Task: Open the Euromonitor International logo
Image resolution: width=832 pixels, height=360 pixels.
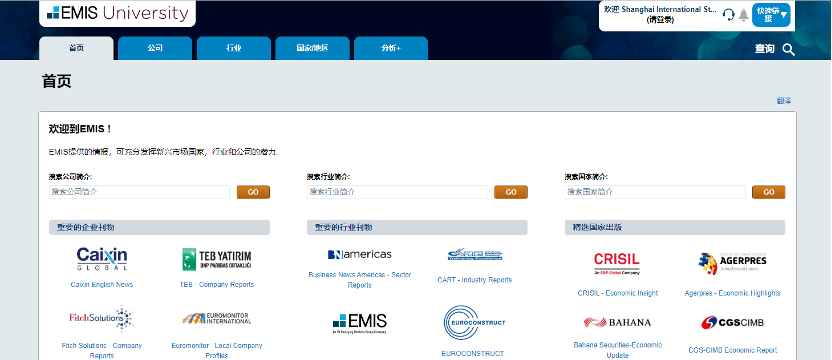Action: point(216,318)
